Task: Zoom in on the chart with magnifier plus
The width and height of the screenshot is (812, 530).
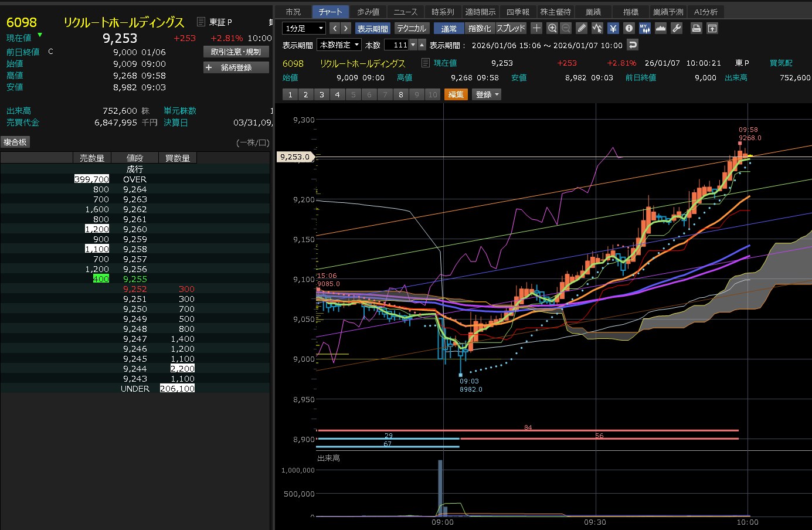Action: click(x=552, y=28)
